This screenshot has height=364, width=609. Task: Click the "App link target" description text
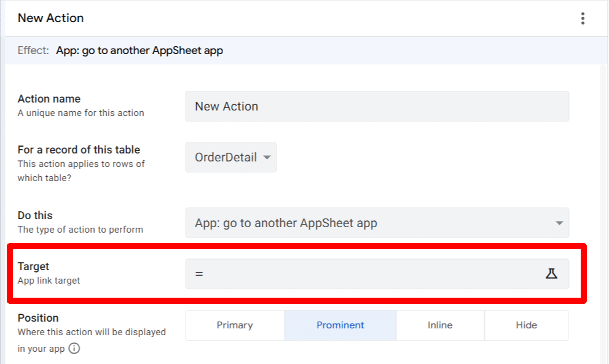[x=49, y=281]
